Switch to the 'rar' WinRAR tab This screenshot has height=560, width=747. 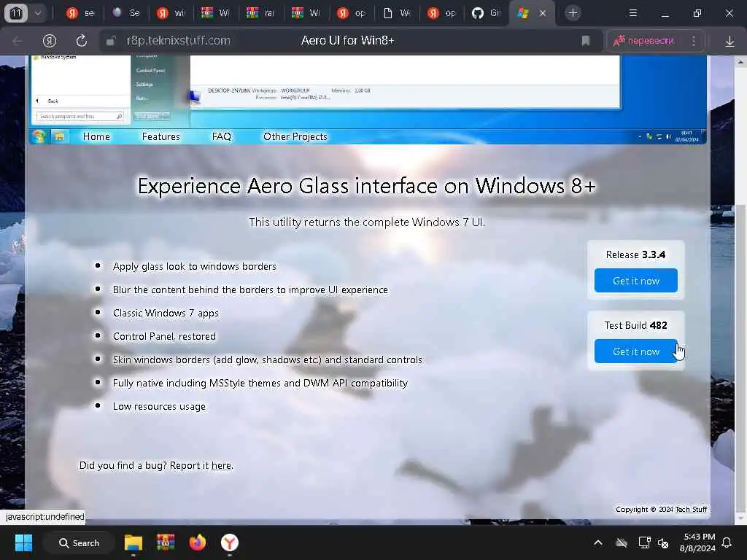tap(261, 13)
